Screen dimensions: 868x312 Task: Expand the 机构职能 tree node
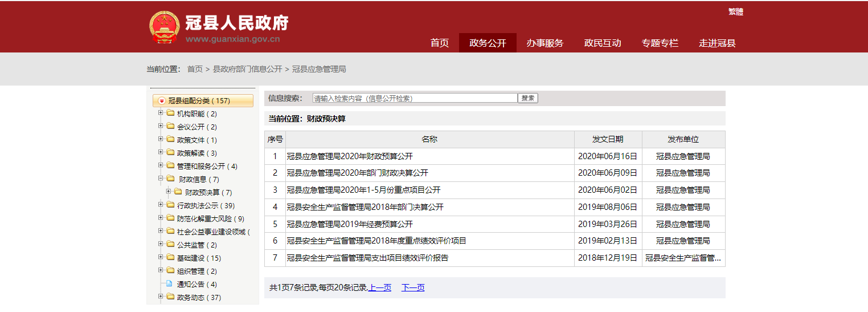click(161, 113)
